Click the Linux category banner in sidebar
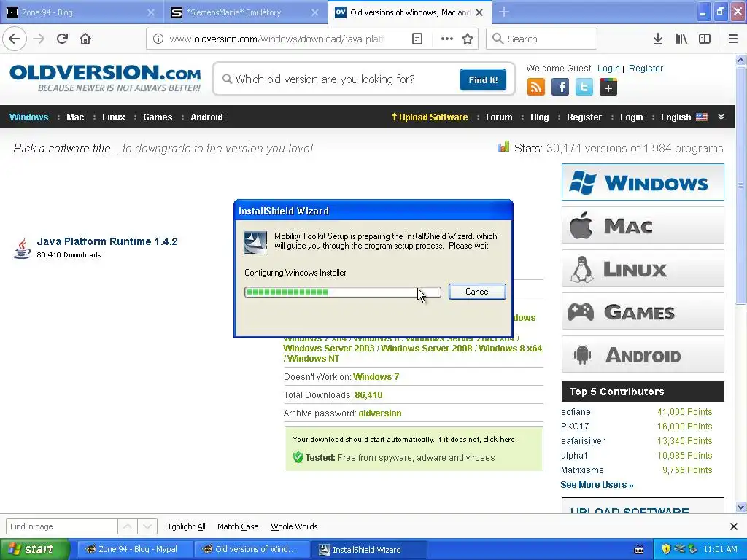Viewport: 747px width, 560px height. [643, 268]
